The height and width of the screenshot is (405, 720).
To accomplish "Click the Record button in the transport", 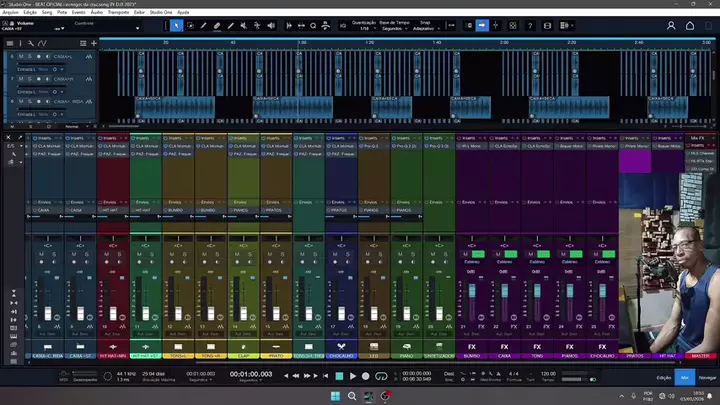I will pyautogui.click(x=366, y=376).
